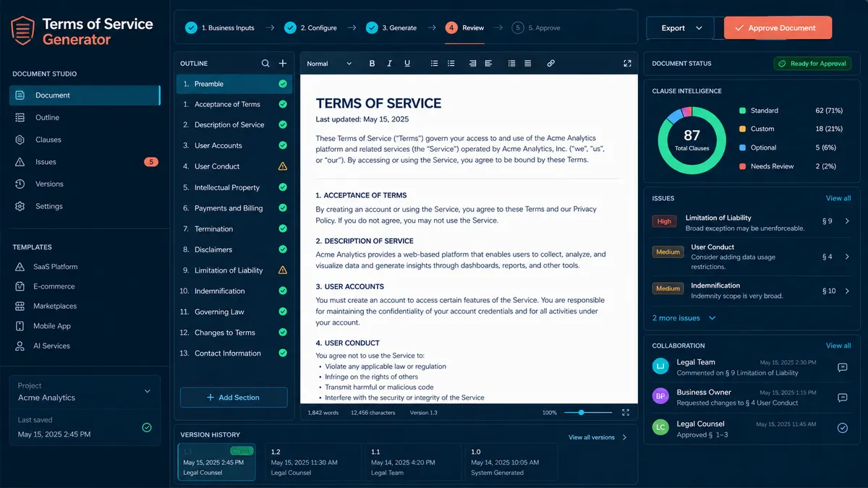The height and width of the screenshot is (488, 868).
Task: Click the chevron next to View all versions
Action: 625,437
